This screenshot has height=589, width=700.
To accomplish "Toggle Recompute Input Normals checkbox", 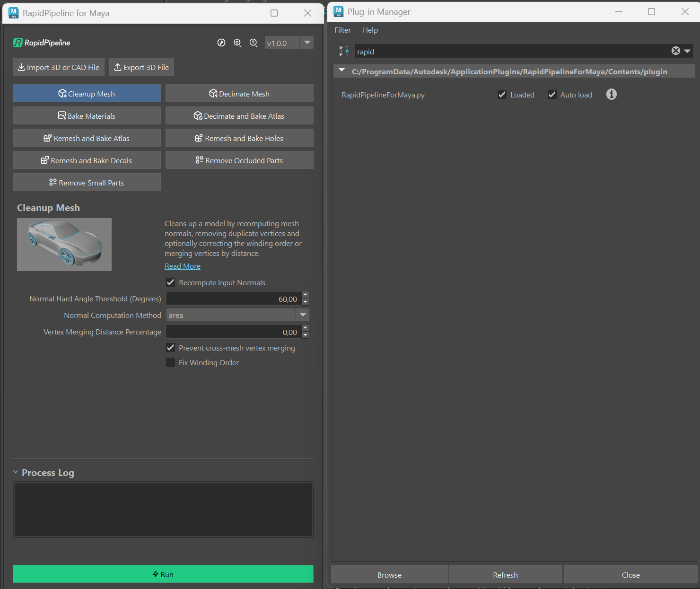I will click(171, 282).
